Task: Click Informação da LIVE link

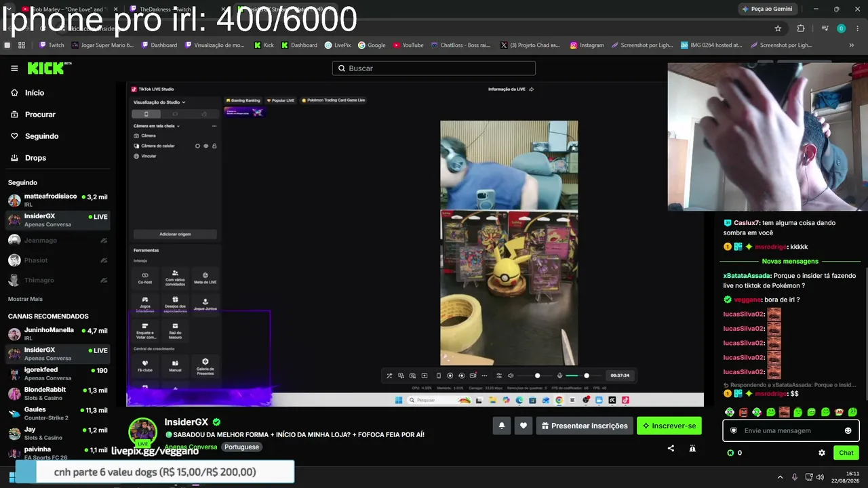Action: [x=511, y=89]
